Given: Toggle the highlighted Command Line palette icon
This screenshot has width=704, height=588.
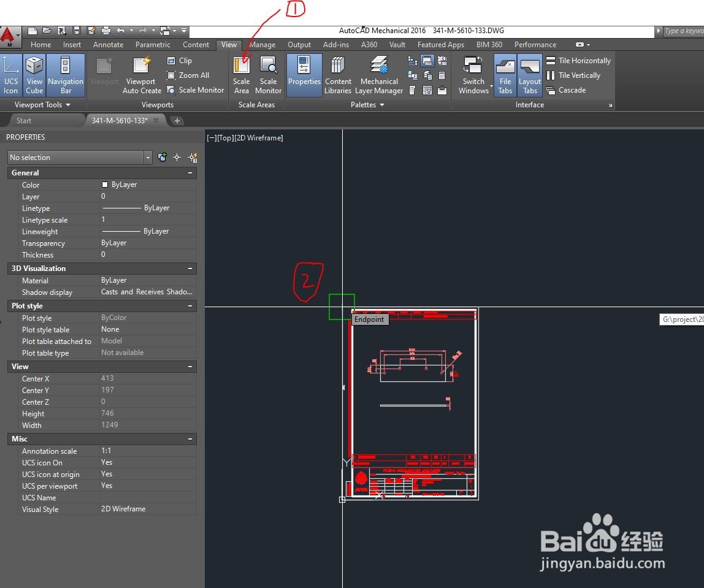Looking at the screenshot, I should pyautogui.click(x=427, y=61).
